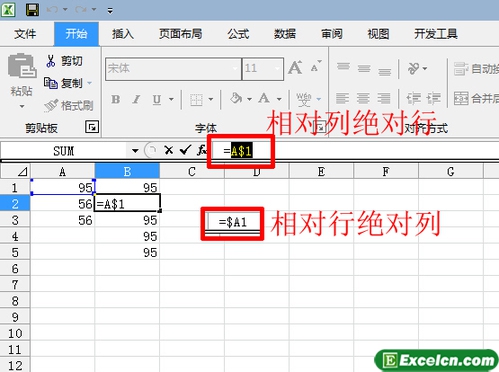Open the 变 phonetic guide button
The width and height of the screenshot is (499, 372).
(304, 99)
